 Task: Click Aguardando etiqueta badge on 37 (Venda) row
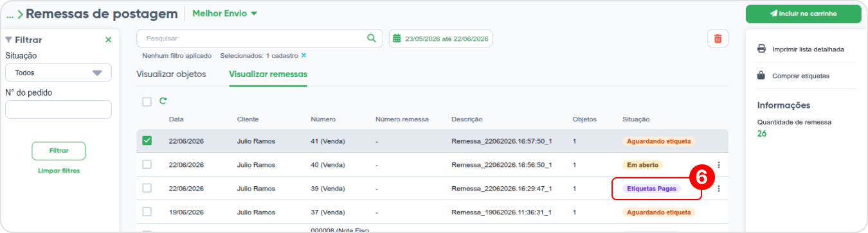pyautogui.click(x=658, y=212)
